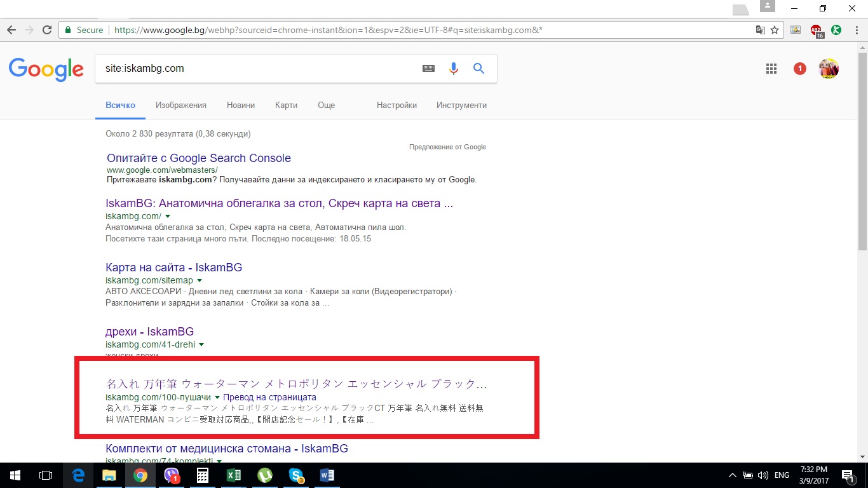
Task: Open Excel from the taskbar
Action: pyautogui.click(x=234, y=475)
